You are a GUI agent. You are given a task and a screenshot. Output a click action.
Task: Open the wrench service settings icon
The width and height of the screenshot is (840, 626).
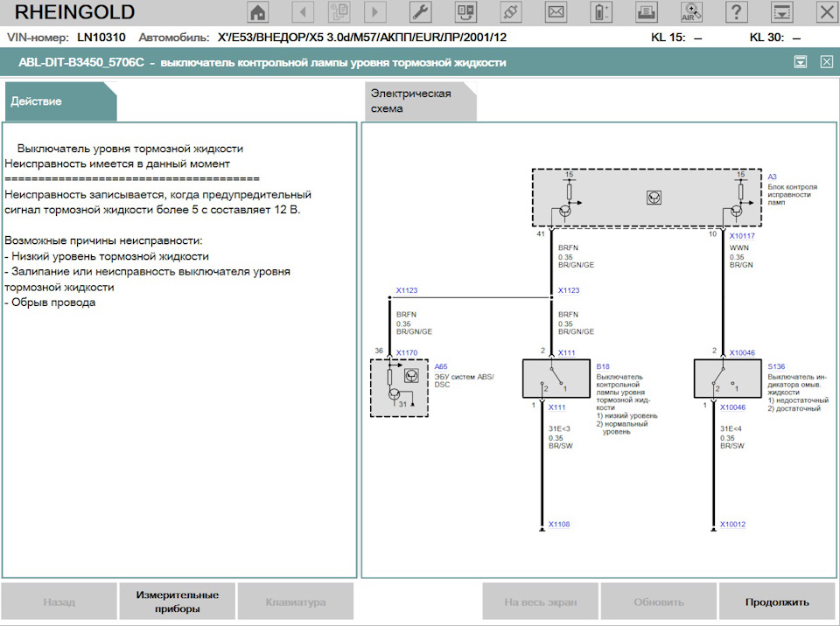pos(421,11)
